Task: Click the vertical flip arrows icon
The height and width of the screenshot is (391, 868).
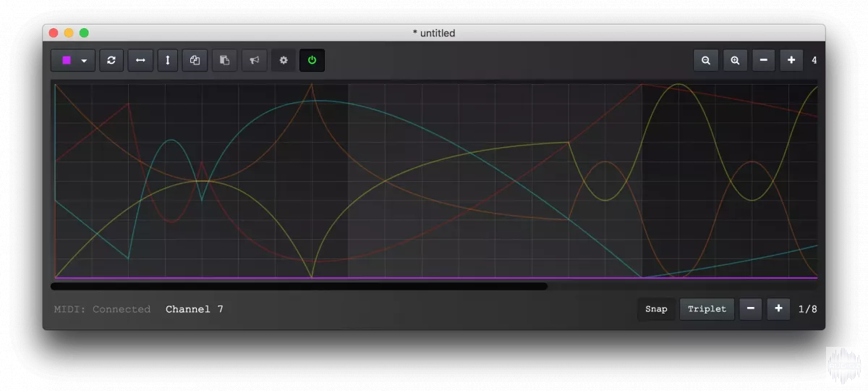Action: click(x=168, y=60)
